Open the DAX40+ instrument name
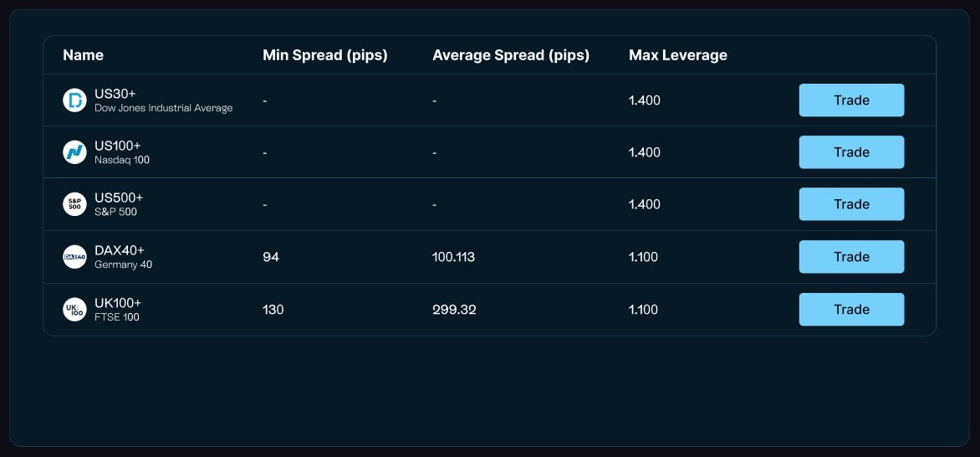Image resolution: width=980 pixels, height=457 pixels. point(120,250)
